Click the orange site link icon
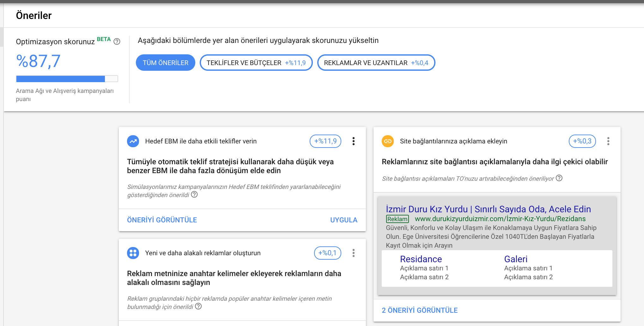The width and height of the screenshot is (644, 326). (388, 141)
